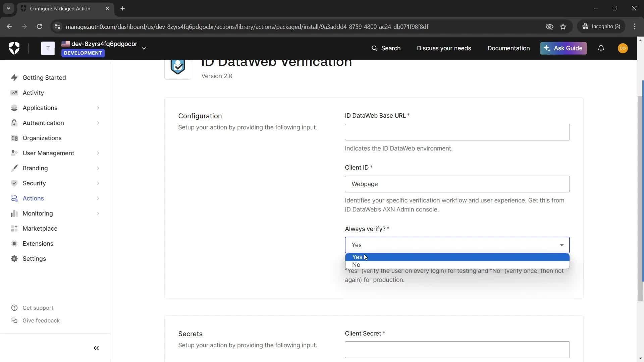Focus the ID DataWeb Base URL field
Image resolution: width=644 pixels, height=362 pixels.
coord(457,132)
